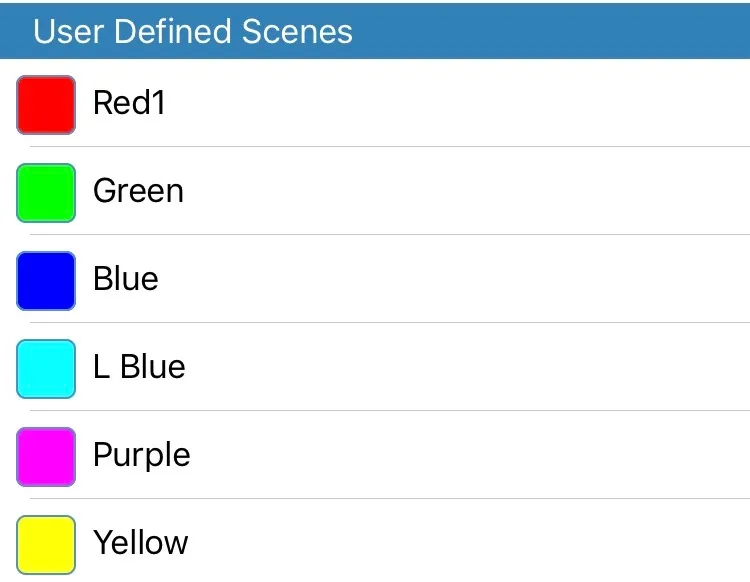The height and width of the screenshot is (582, 750).
Task: Select the cyan color swatch
Action: click(x=46, y=368)
